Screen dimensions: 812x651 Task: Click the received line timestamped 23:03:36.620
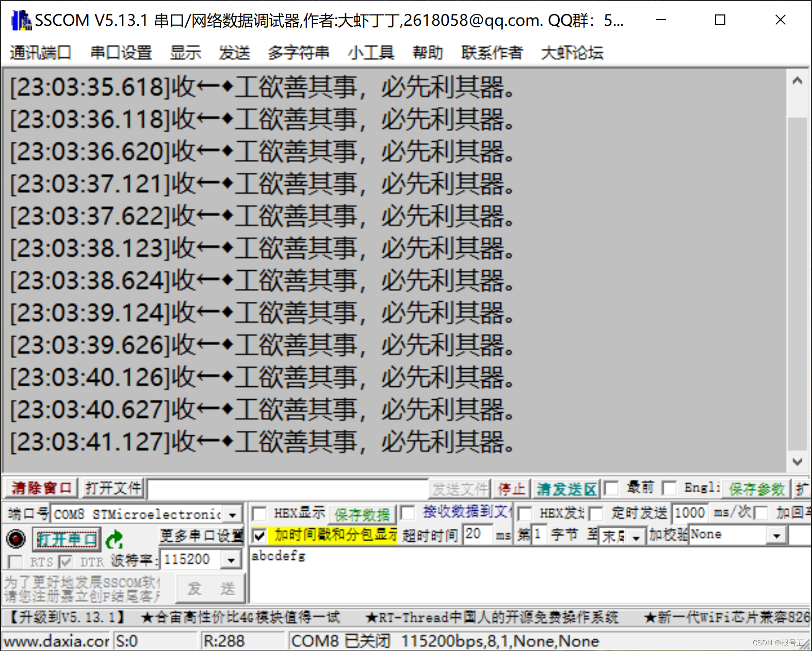(x=262, y=152)
